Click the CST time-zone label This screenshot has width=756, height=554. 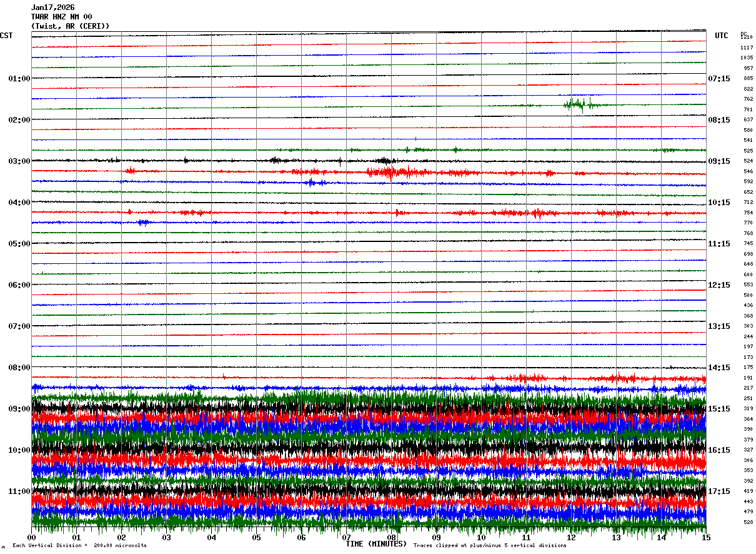(x=6, y=36)
